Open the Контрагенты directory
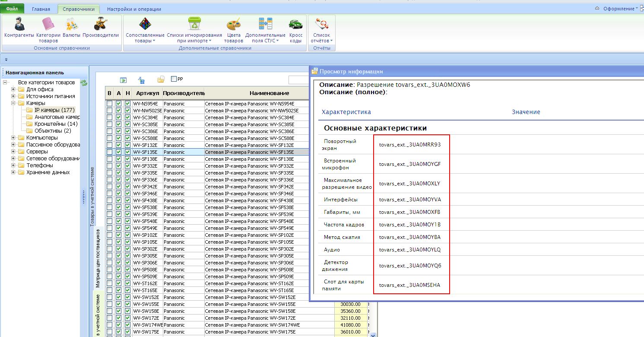 pos(19,28)
